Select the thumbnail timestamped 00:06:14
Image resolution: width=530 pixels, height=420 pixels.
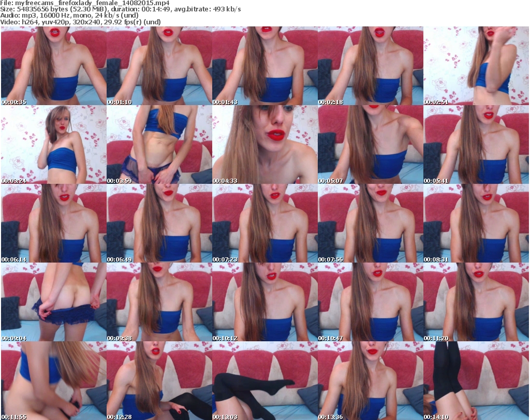[54, 223]
